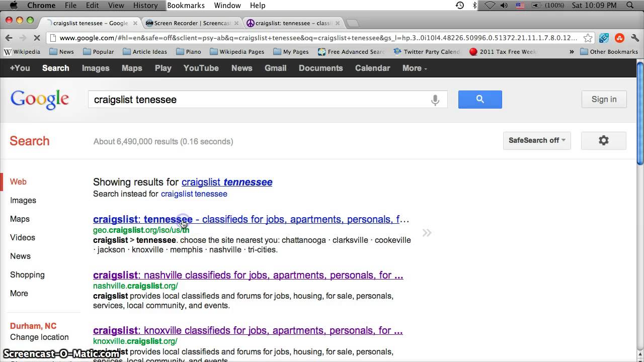
Task: Click the blue magnifier search button
Action: tap(480, 100)
